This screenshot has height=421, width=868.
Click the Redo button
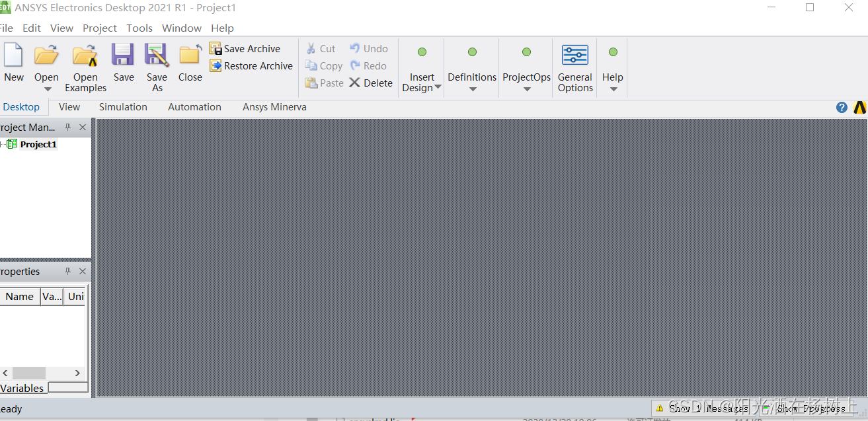point(368,66)
